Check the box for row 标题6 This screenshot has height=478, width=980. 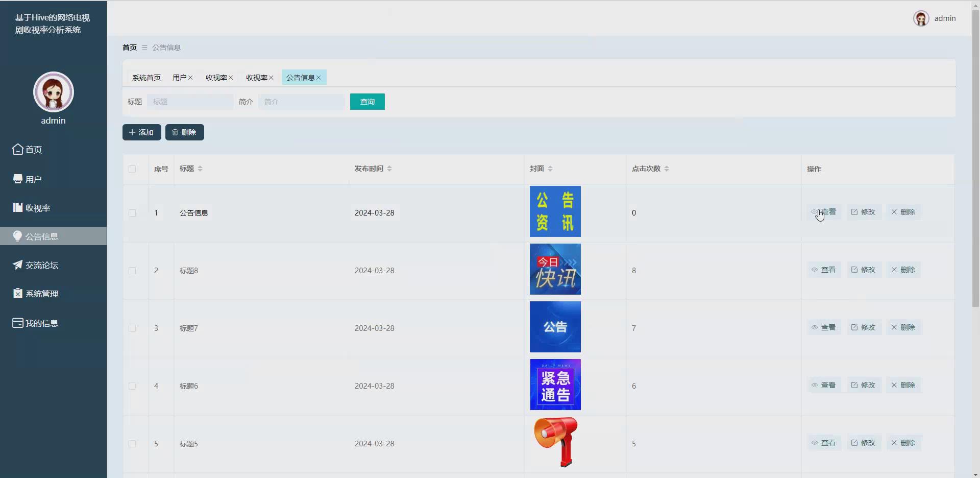coord(132,386)
